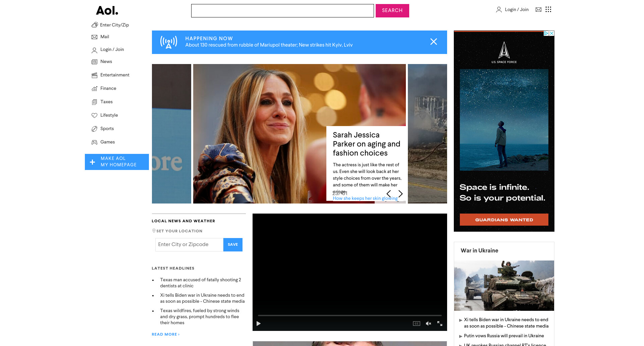Image resolution: width=644 pixels, height=346 pixels.
Task: Open Lifestyle section from sidebar
Action: pos(109,115)
